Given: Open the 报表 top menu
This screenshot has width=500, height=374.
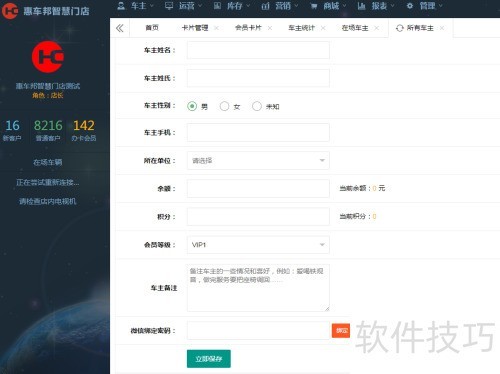Looking at the screenshot, I should pyautogui.click(x=376, y=6).
